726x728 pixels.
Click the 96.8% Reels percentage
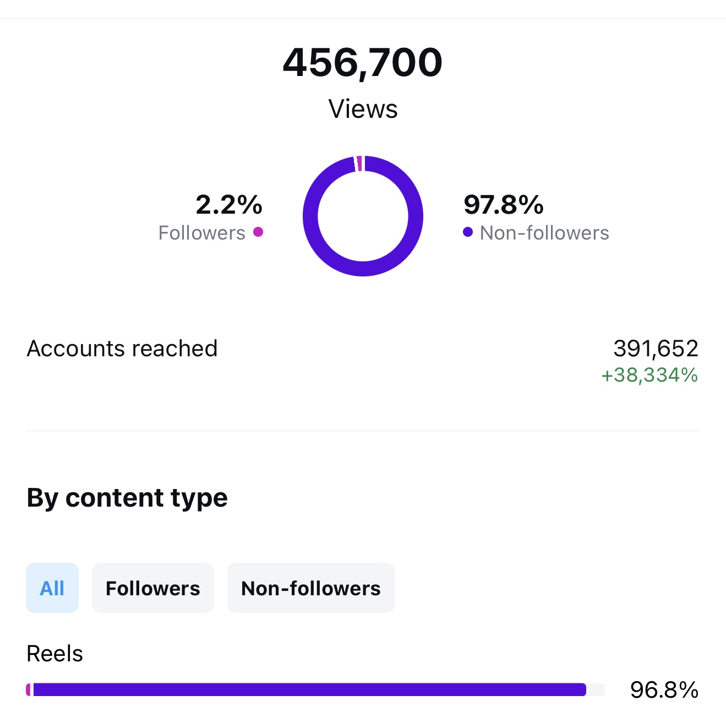[664, 690]
